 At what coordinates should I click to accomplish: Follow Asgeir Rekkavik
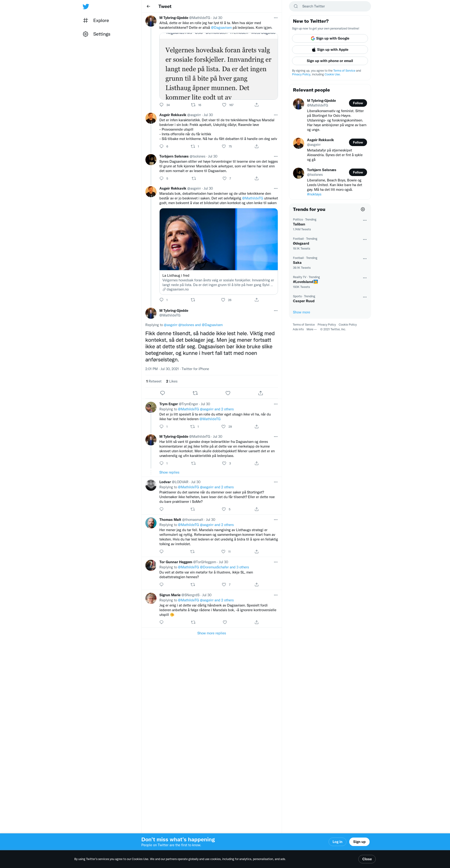(358, 143)
